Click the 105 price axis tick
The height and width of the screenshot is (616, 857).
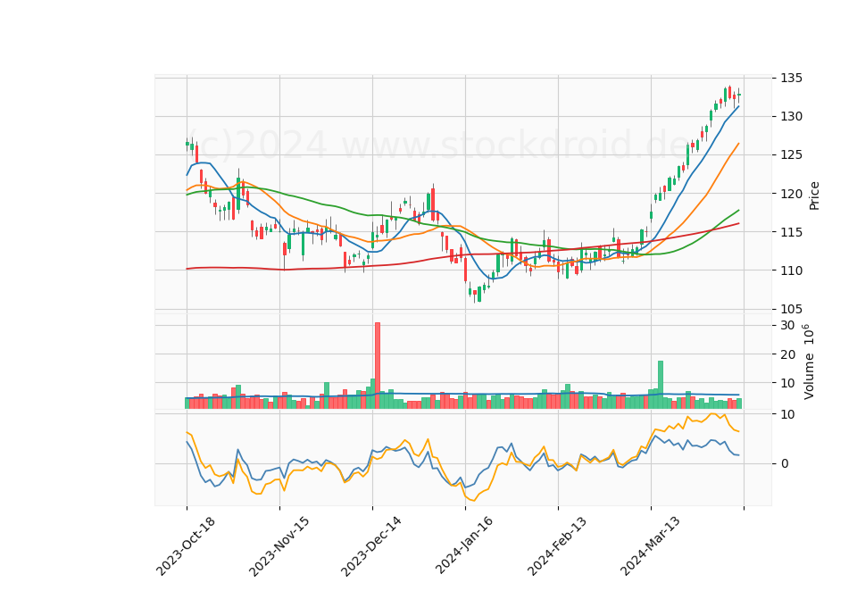tap(792, 310)
